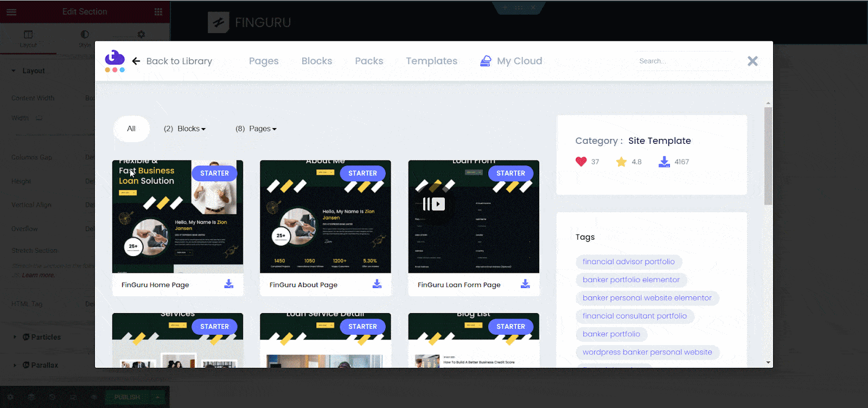
Task: Click the scrollbar down arrow
Action: coord(768,362)
